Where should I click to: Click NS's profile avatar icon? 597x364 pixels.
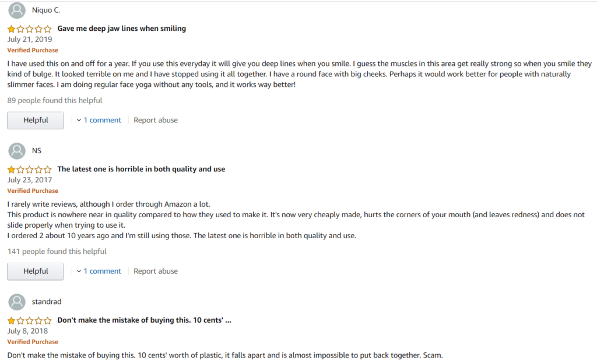(x=17, y=150)
